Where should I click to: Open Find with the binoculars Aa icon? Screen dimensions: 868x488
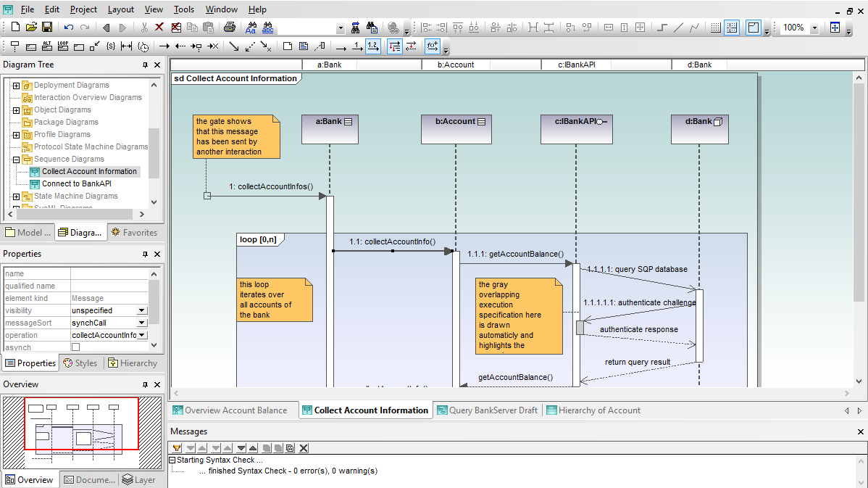[x=252, y=27]
